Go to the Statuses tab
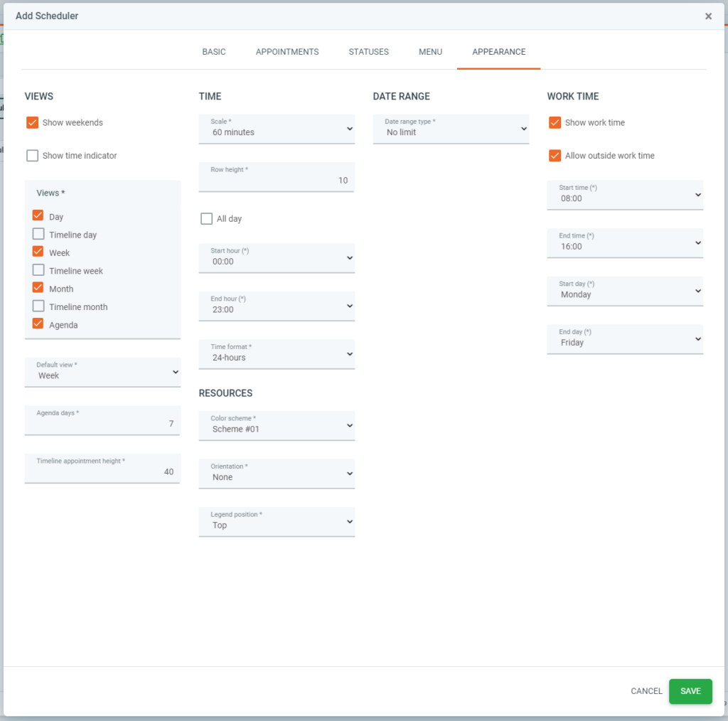The image size is (728, 721). click(x=368, y=52)
